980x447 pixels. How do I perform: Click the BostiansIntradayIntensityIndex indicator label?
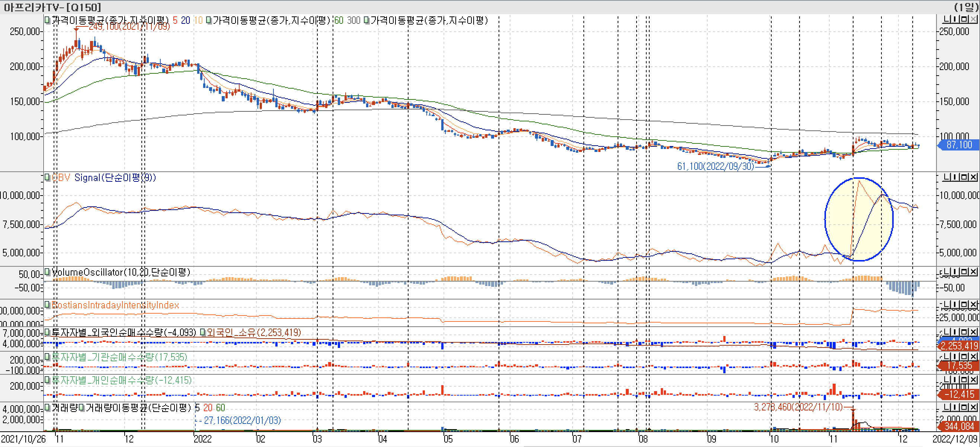[x=115, y=305]
